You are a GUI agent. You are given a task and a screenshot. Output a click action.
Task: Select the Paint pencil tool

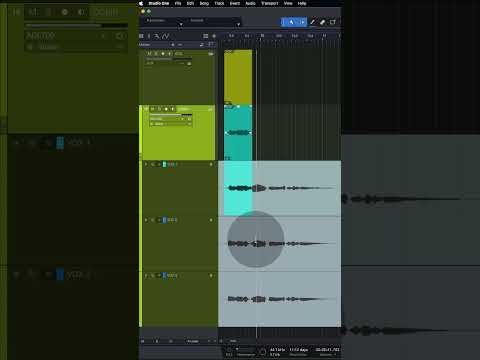point(313,22)
